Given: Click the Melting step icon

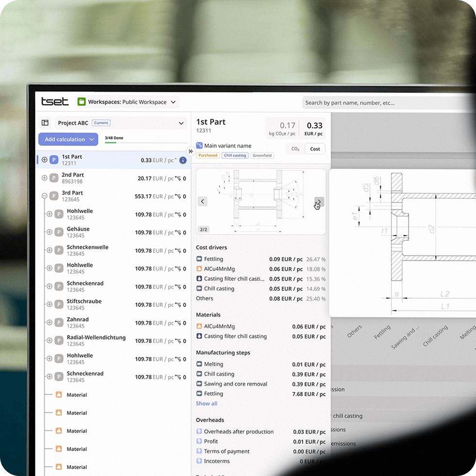Looking at the screenshot, I should pyautogui.click(x=199, y=364).
